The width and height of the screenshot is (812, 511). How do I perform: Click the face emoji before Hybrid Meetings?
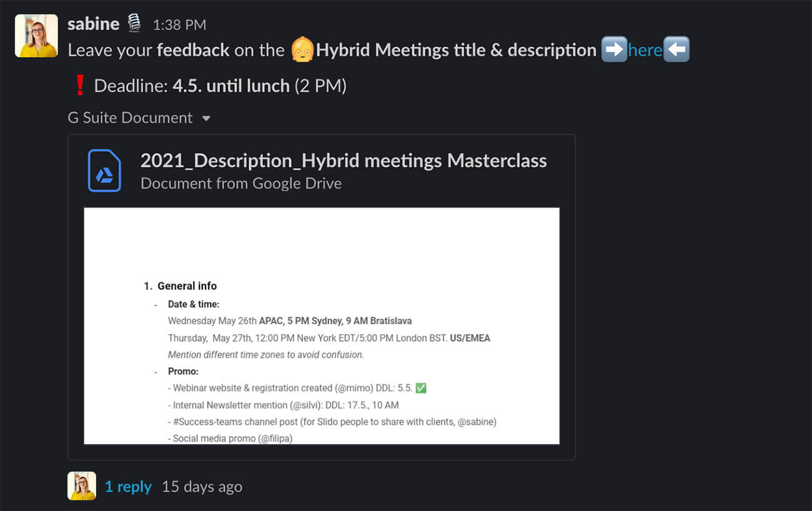[302, 50]
